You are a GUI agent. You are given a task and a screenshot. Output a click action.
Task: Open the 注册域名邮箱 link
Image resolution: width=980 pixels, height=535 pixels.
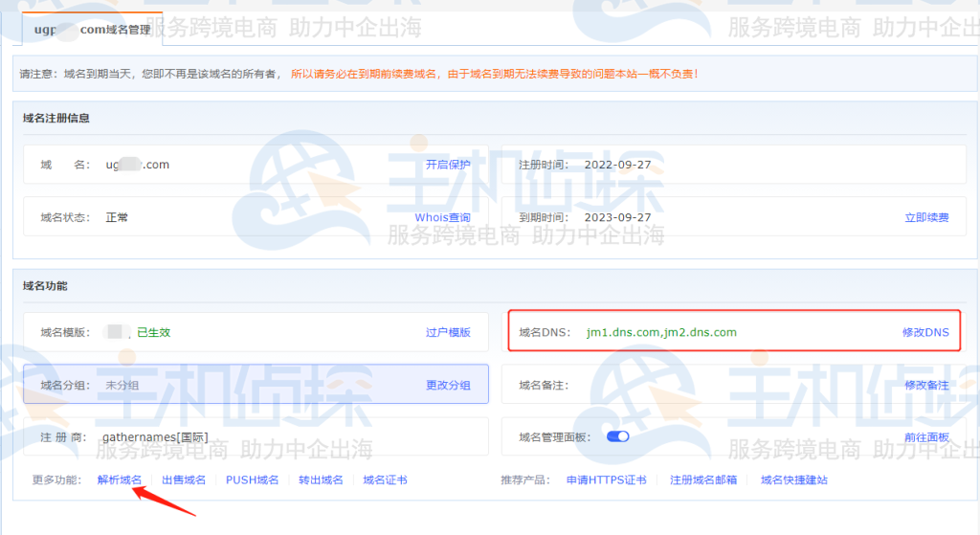(703, 480)
